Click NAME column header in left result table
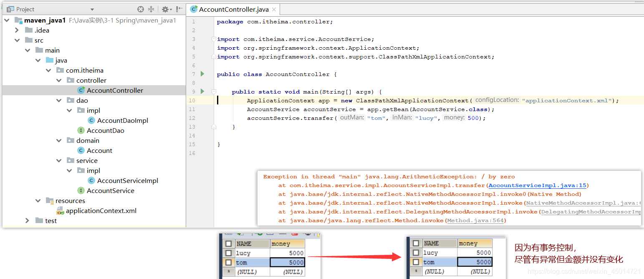 (253, 243)
